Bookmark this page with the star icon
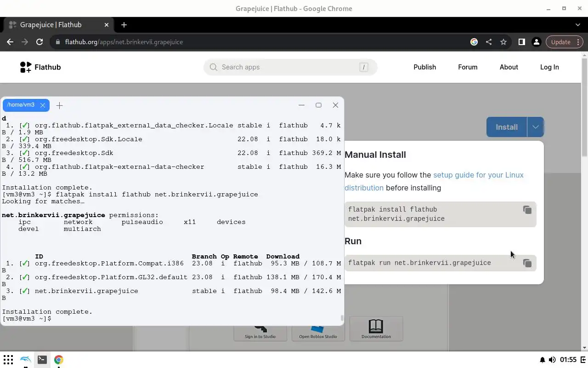 [x=503, y=42]
